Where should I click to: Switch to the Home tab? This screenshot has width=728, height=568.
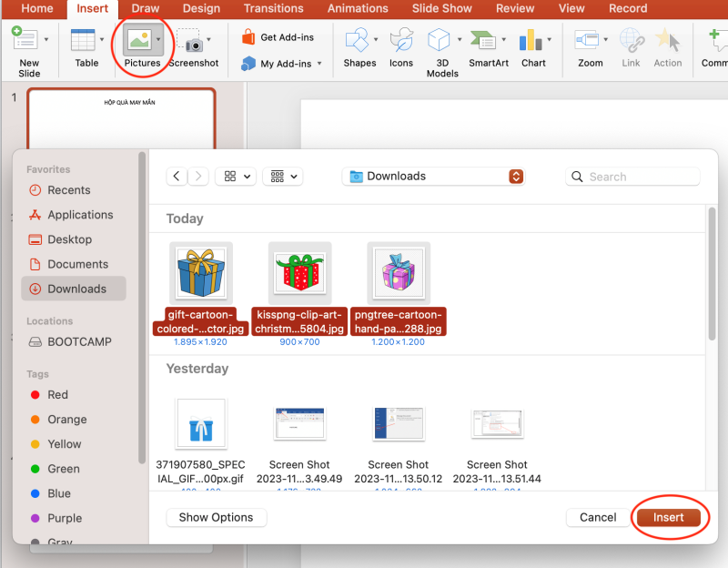pos(37,8)
